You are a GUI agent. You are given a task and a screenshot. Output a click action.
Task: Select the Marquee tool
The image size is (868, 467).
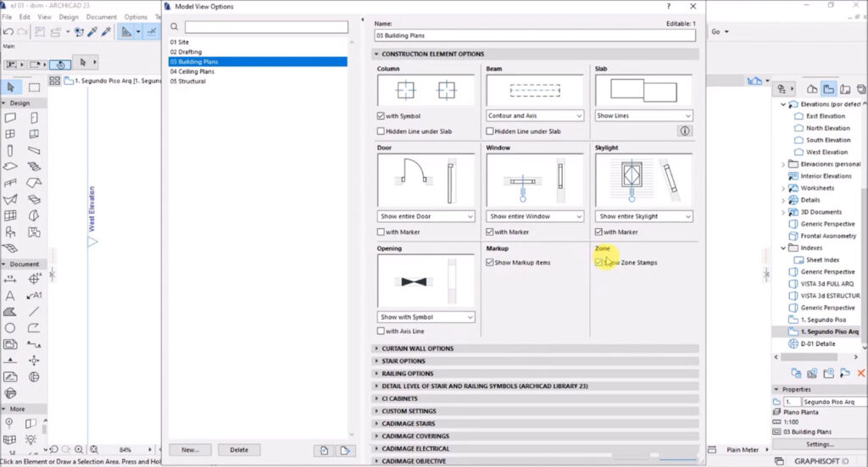pyautogui.click(x=35, y=87)
